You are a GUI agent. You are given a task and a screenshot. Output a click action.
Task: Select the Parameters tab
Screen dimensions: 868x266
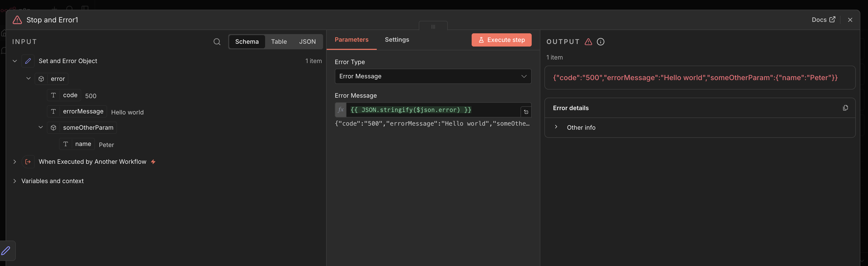click(x=351, y=40)
